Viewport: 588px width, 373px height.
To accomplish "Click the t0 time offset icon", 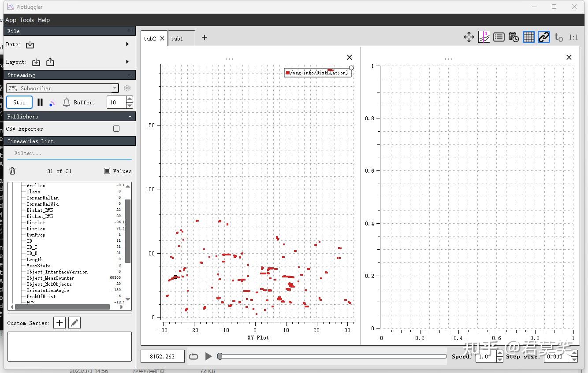I will tap(559, 37).
